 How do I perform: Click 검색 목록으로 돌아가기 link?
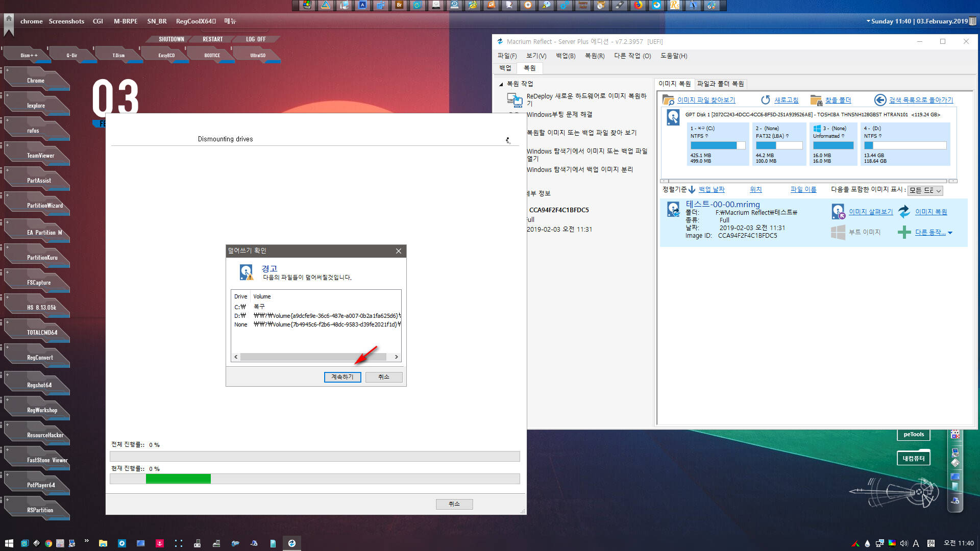tap(921, 100)
